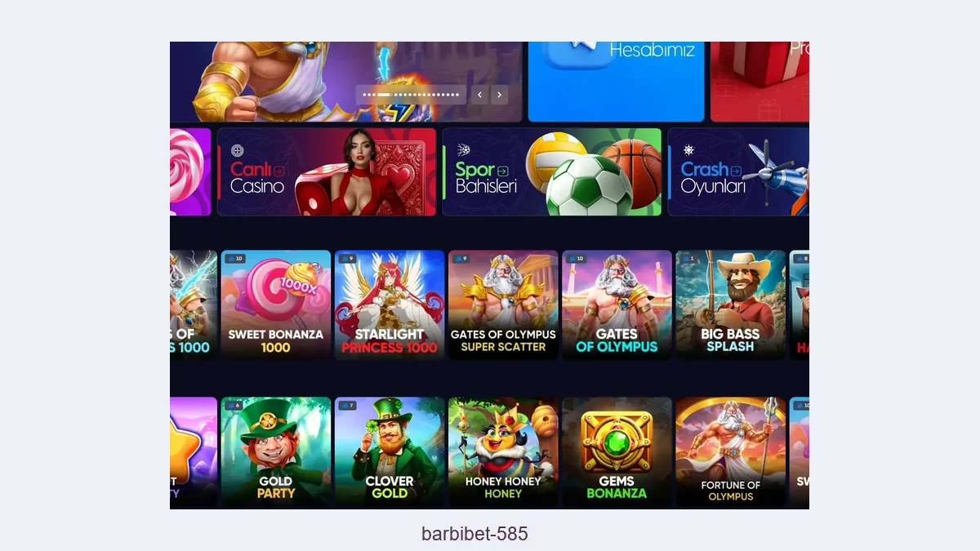The height and width of the screenshot is (551, 980).
Task: Launch the Clover Gold game
Action: click(x=390, y=451)
